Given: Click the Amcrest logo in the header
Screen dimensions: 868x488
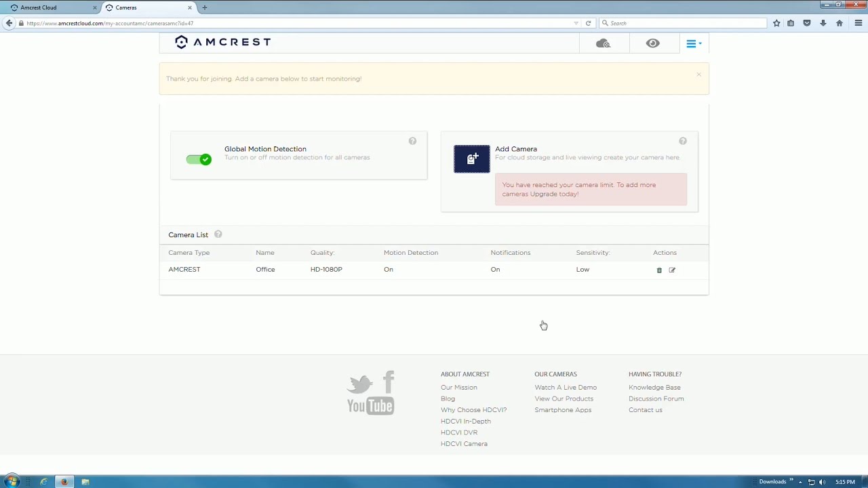Looking at the screenshot, I should [x=222, y=42].
